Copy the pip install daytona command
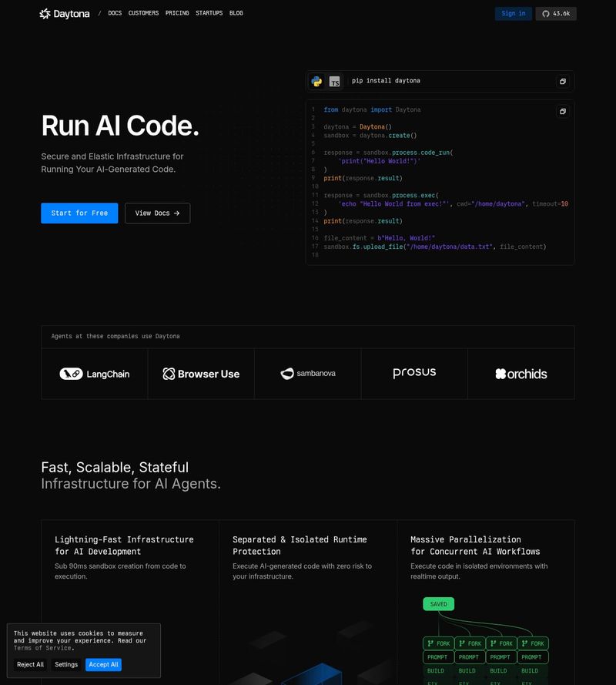616x685 pixels. click(x=563, y=81)
